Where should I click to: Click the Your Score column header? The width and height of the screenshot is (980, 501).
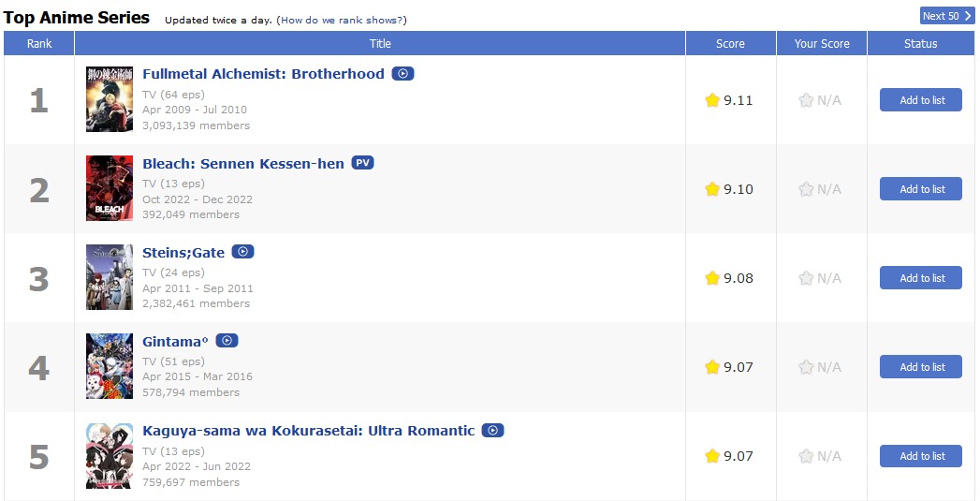[x=821, y=44]
